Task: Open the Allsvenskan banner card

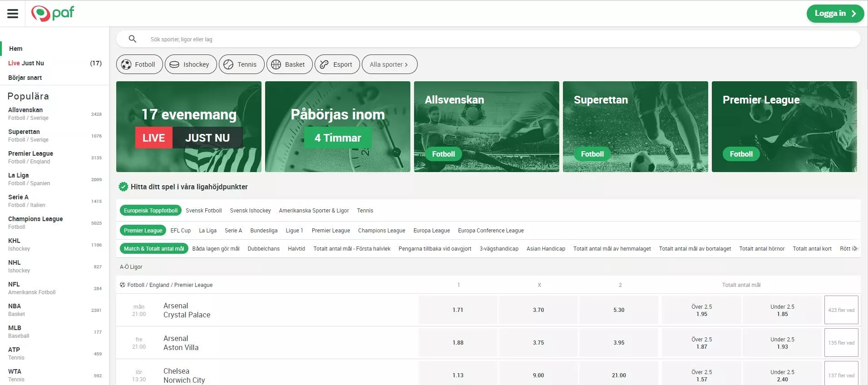Action: [487, 127]
